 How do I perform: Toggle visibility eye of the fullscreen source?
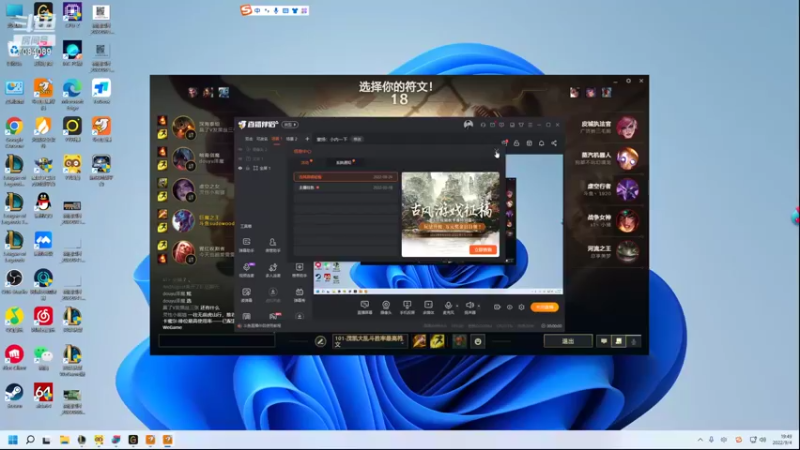pos(240,168)
